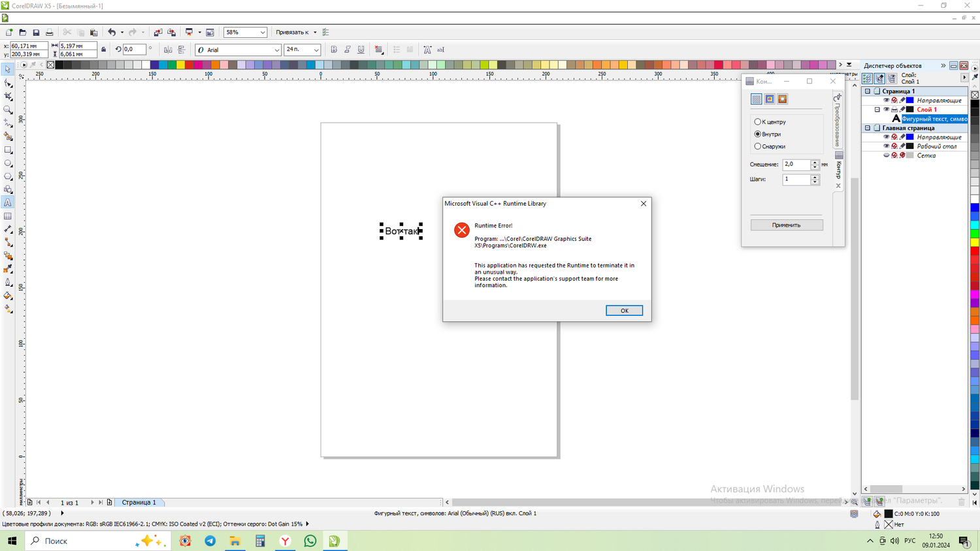Close the Runtime Library error dialog
Image resolution: width=980 pixels, height=551 pixels.
[644, 204]
